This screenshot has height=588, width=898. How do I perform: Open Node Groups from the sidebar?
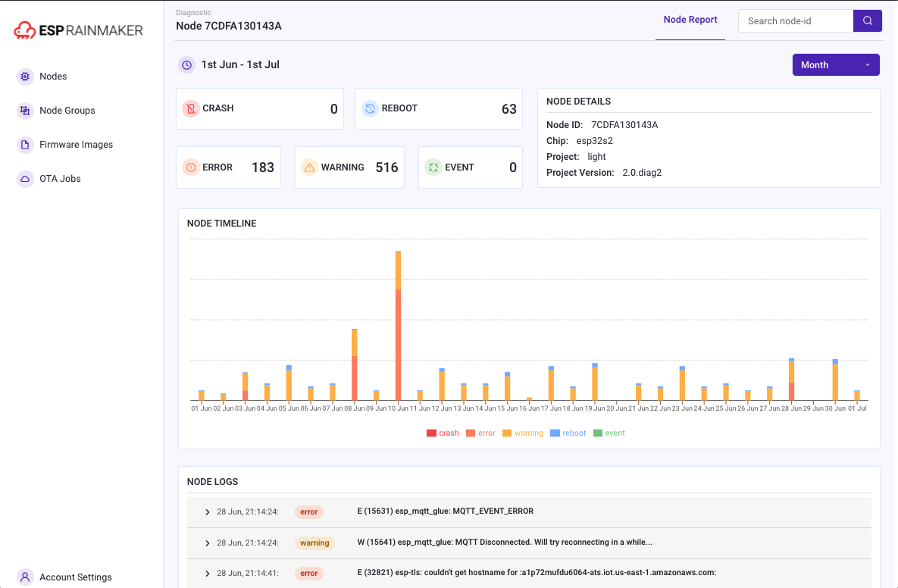pos(23,110)
